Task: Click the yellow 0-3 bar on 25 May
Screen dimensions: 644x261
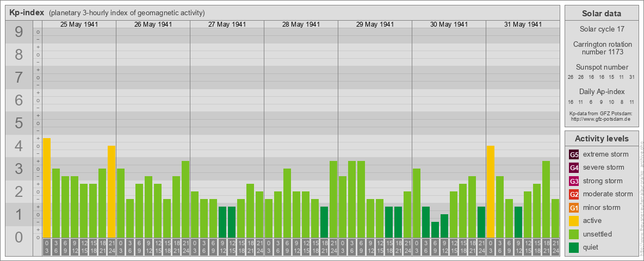Action: click(x=47, y=188)
